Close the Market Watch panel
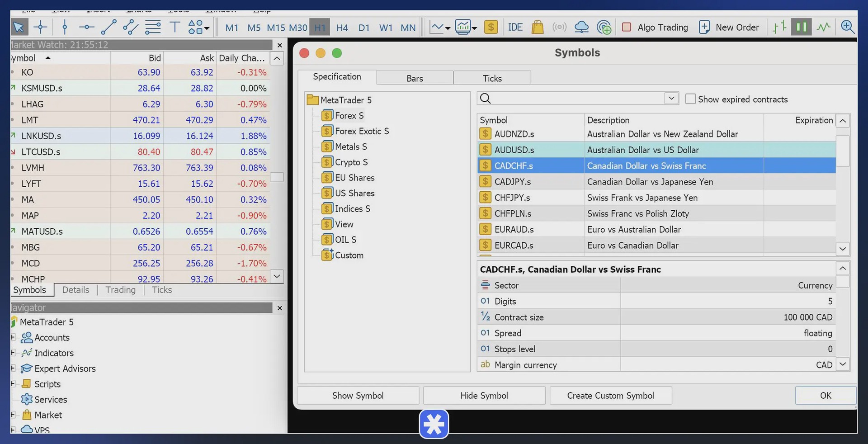This screenshot has width=868, height=444. [279, 45]
